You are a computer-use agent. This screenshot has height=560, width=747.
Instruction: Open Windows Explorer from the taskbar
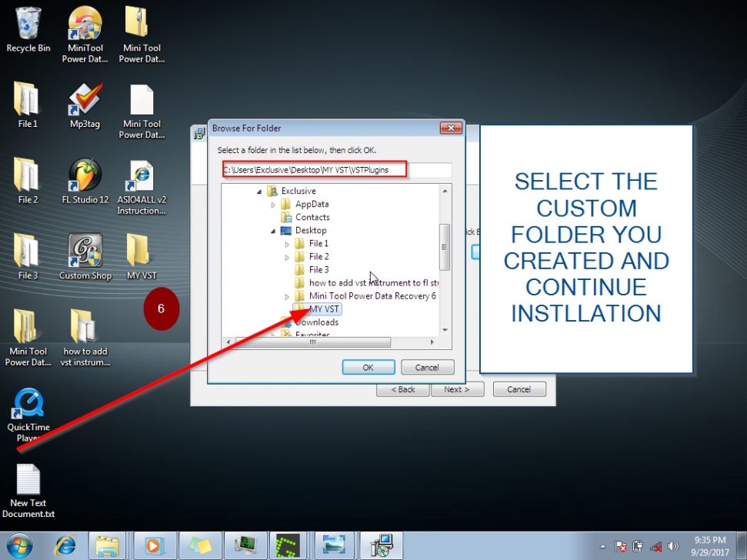tap(107, 545)
